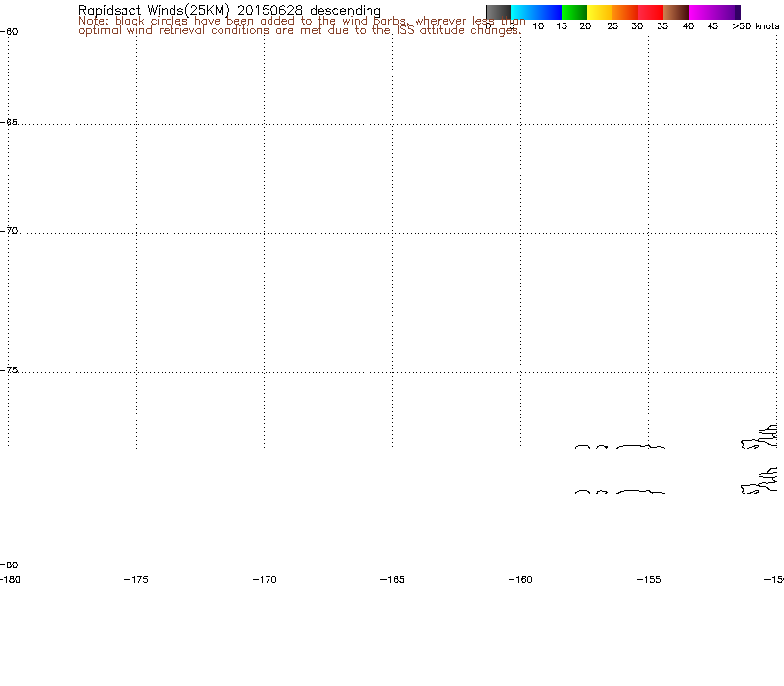Click the '-160' longitude axis label
The height and width of the screenshot is (686, 784).
click(x=520, y=580)
